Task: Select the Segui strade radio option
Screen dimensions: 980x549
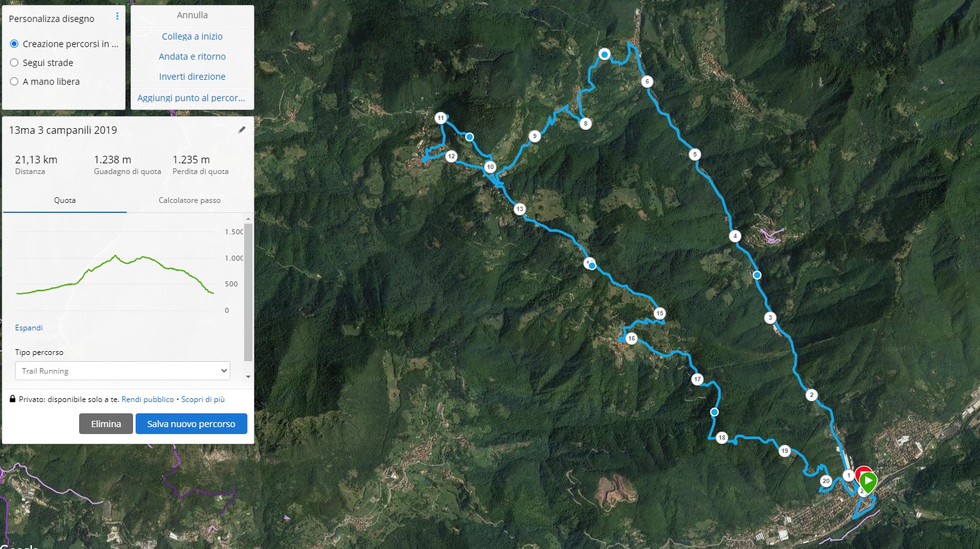Action: pyautogui.click(x=14, y=63)
